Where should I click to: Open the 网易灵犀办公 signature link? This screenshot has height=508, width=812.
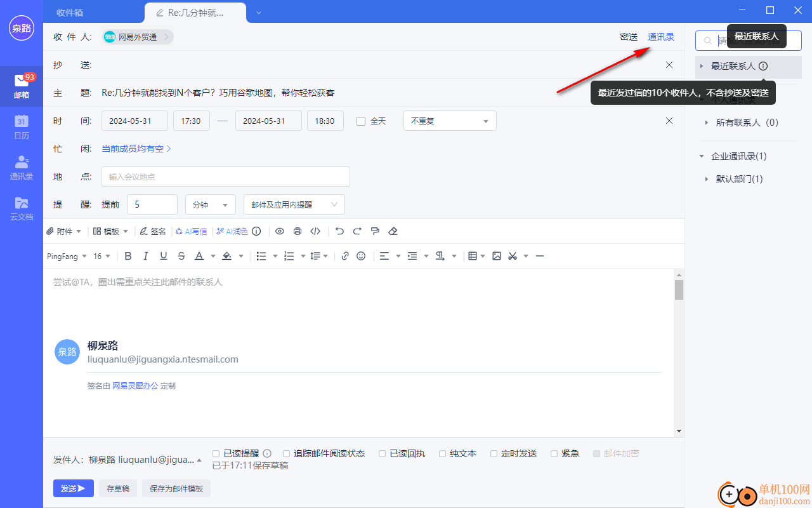coord(135,385)
